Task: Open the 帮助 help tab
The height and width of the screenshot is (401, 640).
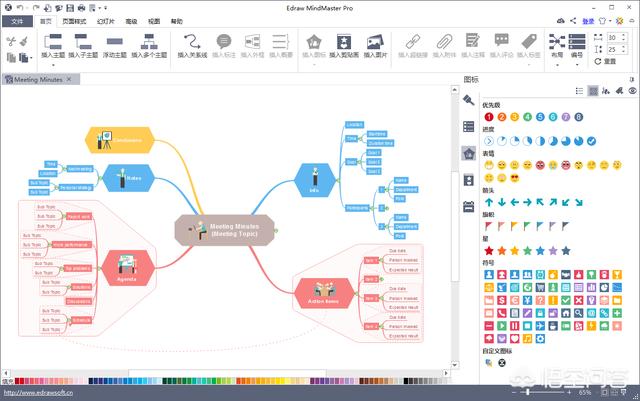Action: click(x=177, y=21)
